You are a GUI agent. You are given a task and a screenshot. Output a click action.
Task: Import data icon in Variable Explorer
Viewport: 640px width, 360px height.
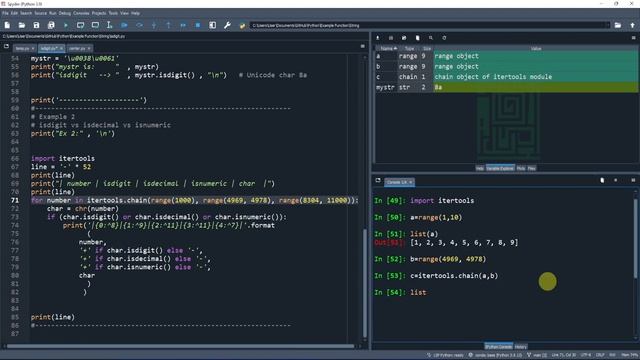(378, 38)
